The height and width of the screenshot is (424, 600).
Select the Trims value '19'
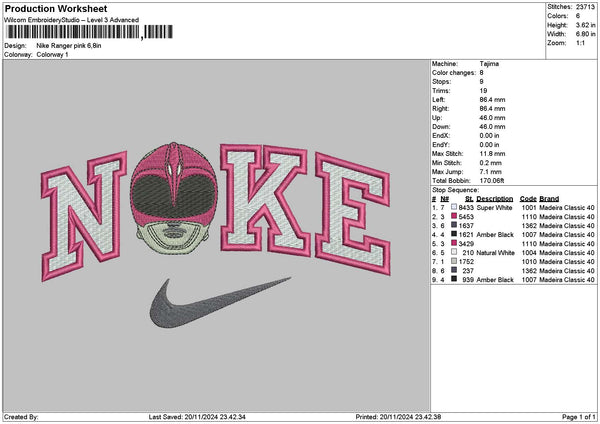pyautogui.click(x=483, y=91)
